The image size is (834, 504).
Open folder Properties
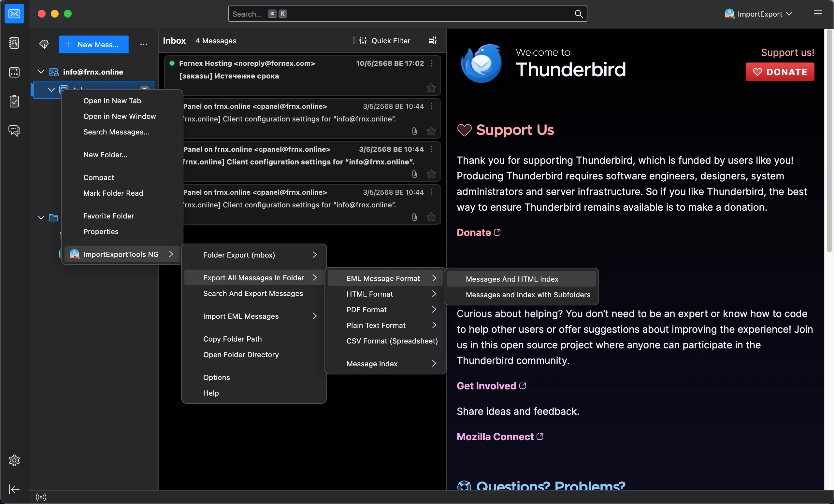[x=122, y=231]
